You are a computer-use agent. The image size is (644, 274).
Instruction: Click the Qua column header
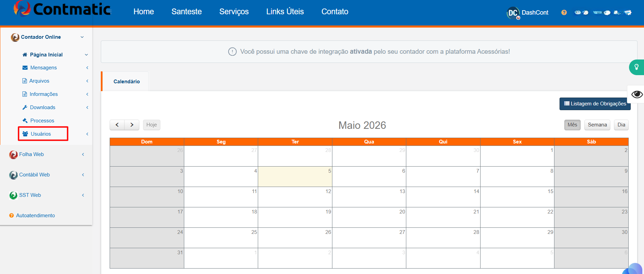369,142
